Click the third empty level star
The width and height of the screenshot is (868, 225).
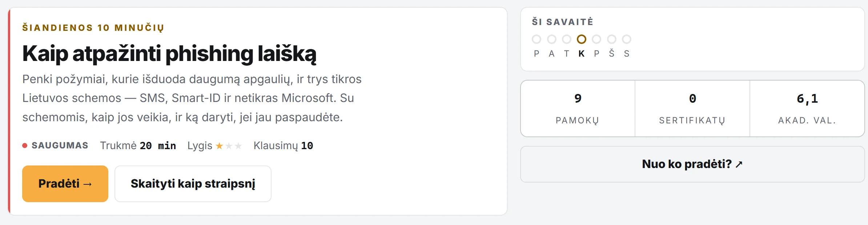238,146
